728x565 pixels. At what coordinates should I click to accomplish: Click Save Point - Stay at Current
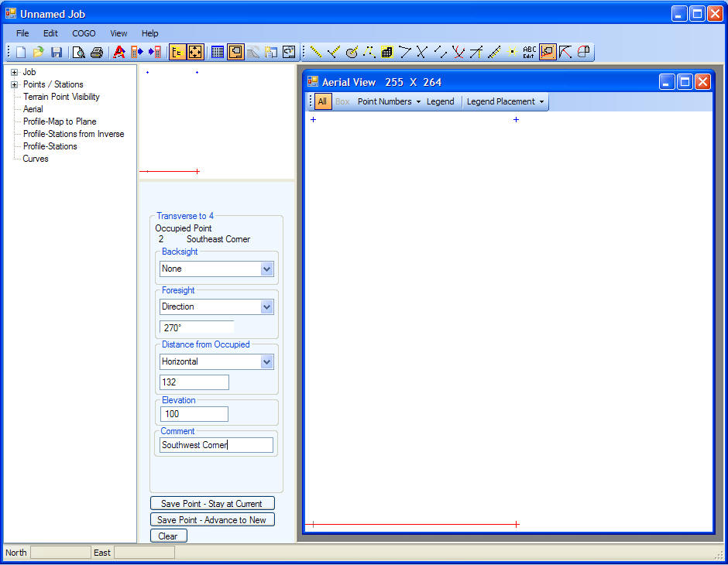pos(212,503)
